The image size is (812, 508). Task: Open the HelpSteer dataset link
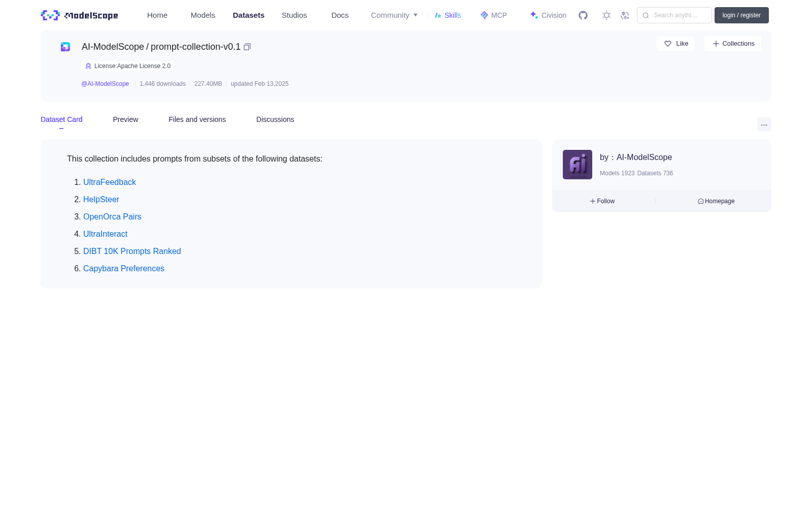pos(101,199)
